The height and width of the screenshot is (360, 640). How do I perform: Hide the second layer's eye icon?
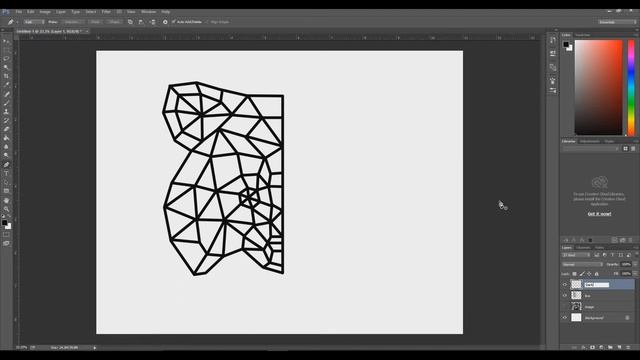565,296
